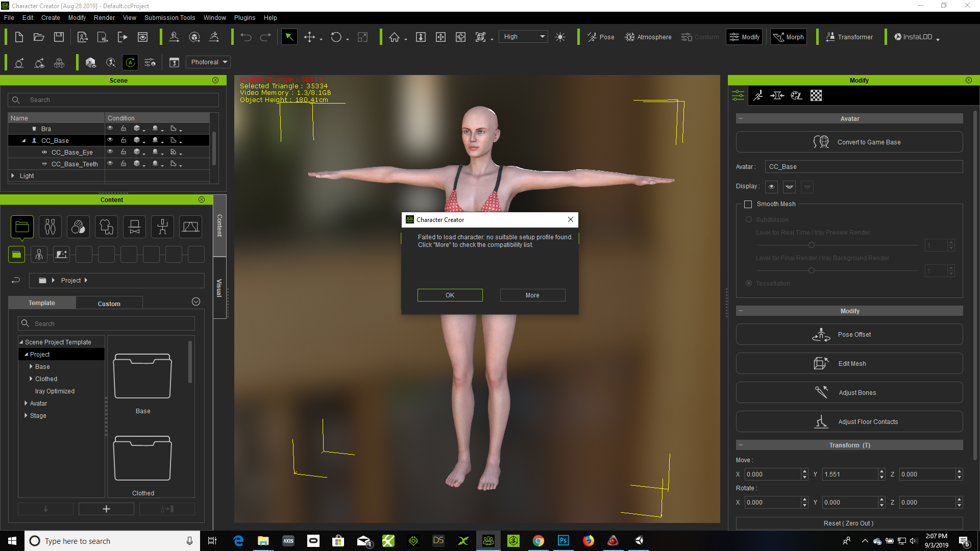
Task: Click the Undo arrow icon
Action: pos(246,37)
